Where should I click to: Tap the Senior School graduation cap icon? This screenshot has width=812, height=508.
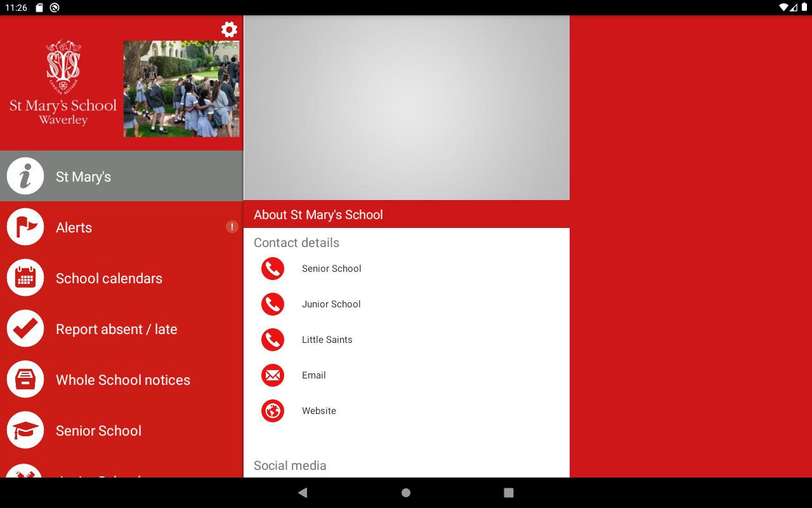25,431
